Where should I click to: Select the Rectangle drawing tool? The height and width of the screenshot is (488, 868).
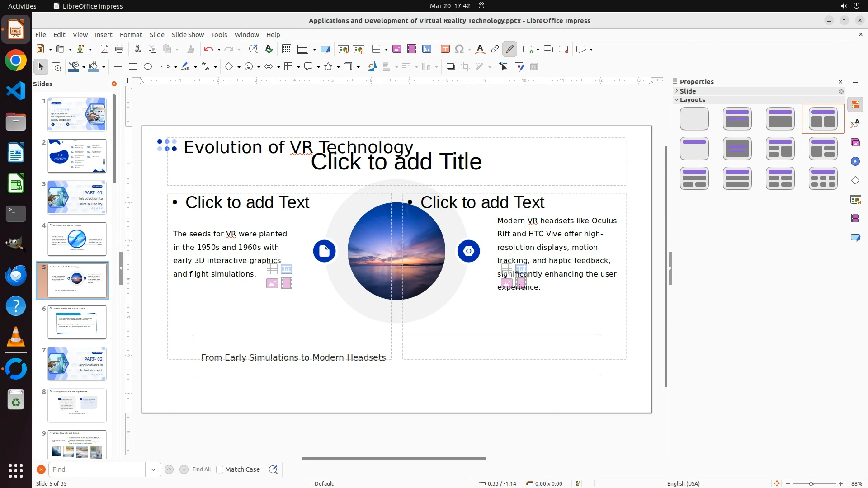tap(133, 67)
